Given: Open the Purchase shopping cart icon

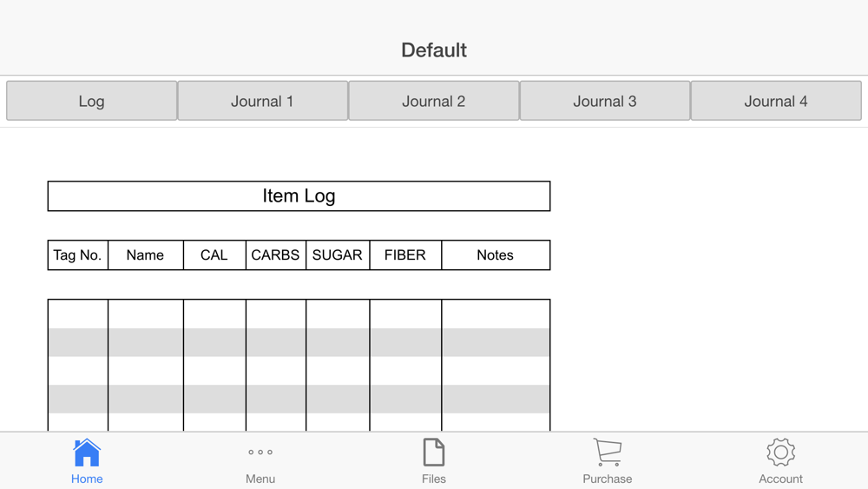Looking at the screenshot, I should [x=608, y=453].
